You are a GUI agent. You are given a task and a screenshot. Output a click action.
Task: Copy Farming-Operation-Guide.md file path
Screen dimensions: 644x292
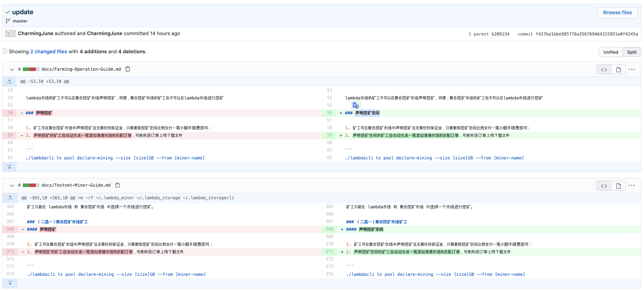[127, 69]
